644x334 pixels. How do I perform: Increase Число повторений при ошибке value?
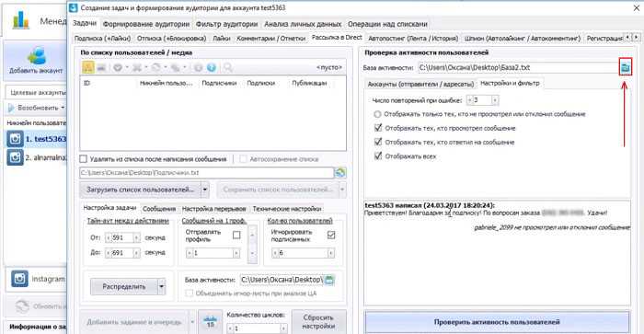tap(495, 100)
